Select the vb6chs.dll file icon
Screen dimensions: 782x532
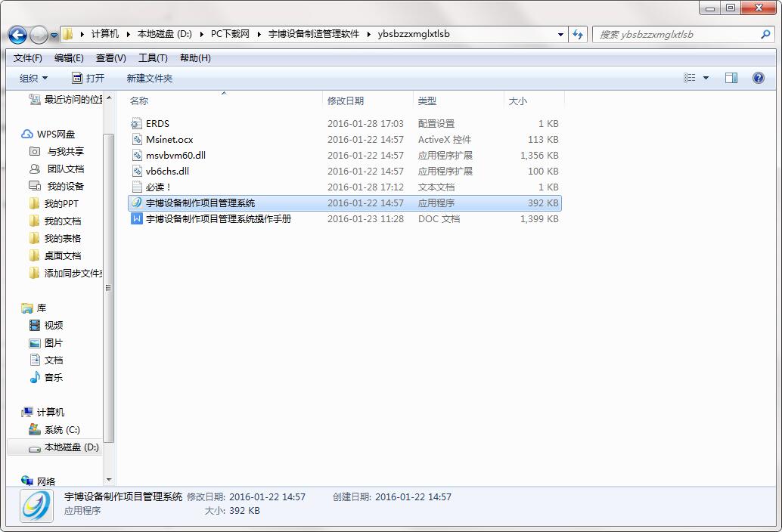[x=137, y=172]
